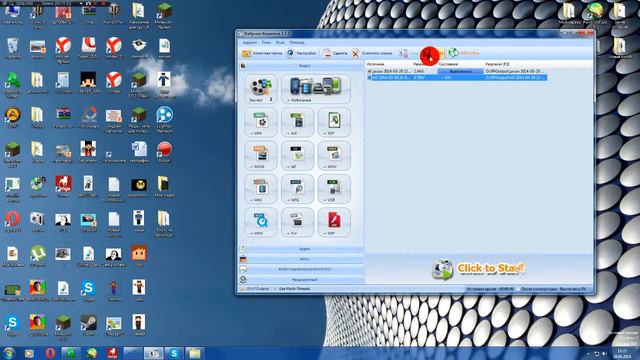Select the Opera desktop icon
Image resolution: width=640 pixels, height=360 pixels.
pyautogui.click(x=13, y=222)
